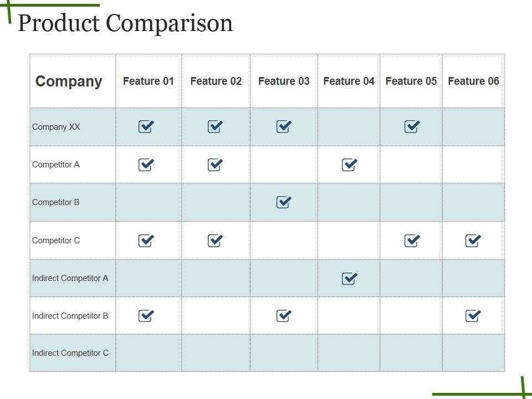Viewport: 532px width, 399px height.
Task: Click the Feature 01 column header
Action: pos(149,81)
